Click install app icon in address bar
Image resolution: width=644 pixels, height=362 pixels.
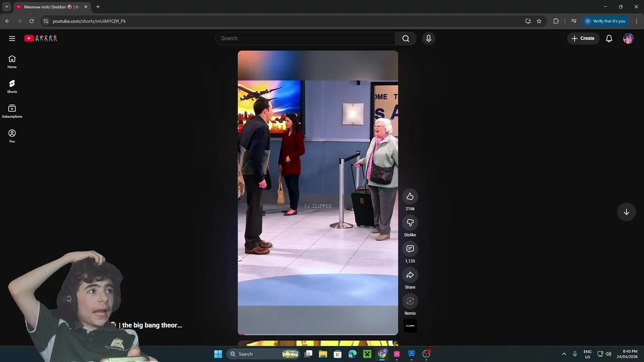pos(528,21)
